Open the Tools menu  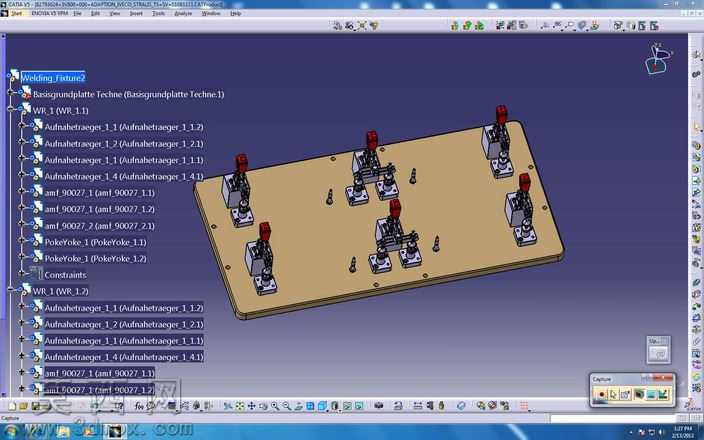coord(158,13)
